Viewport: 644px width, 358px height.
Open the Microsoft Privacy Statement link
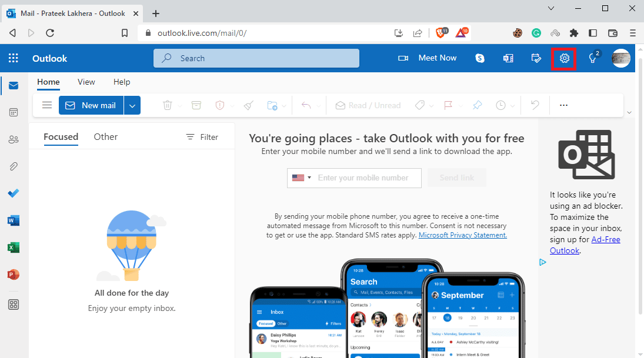462,235
